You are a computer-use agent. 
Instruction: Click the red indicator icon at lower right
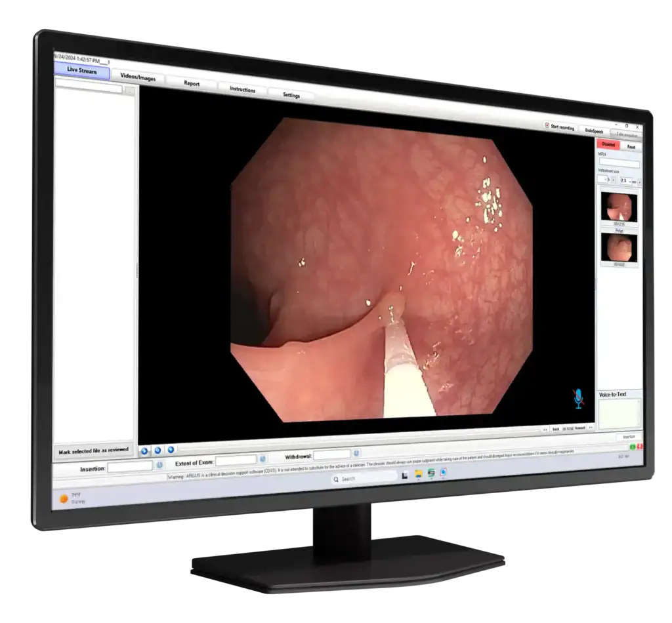[x=639, y=447]
